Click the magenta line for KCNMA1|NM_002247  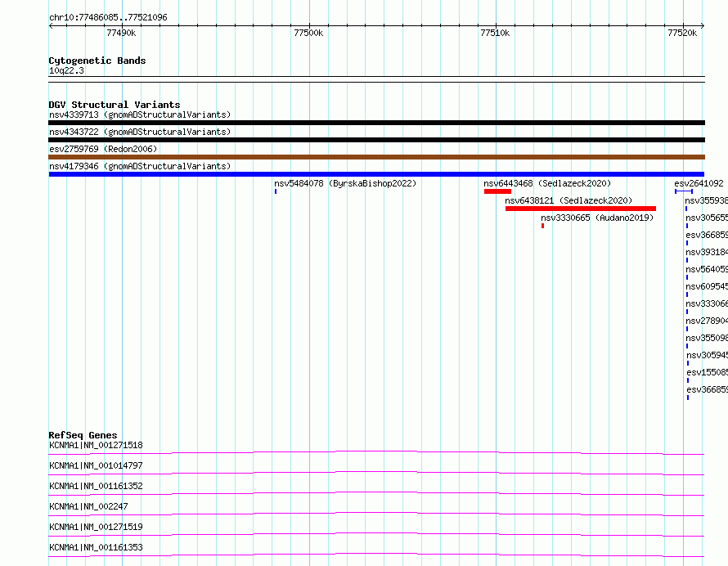click(x=376, y=514)
